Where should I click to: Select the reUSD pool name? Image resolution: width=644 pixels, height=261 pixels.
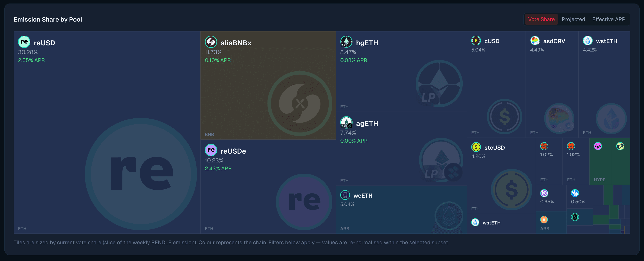44,43
